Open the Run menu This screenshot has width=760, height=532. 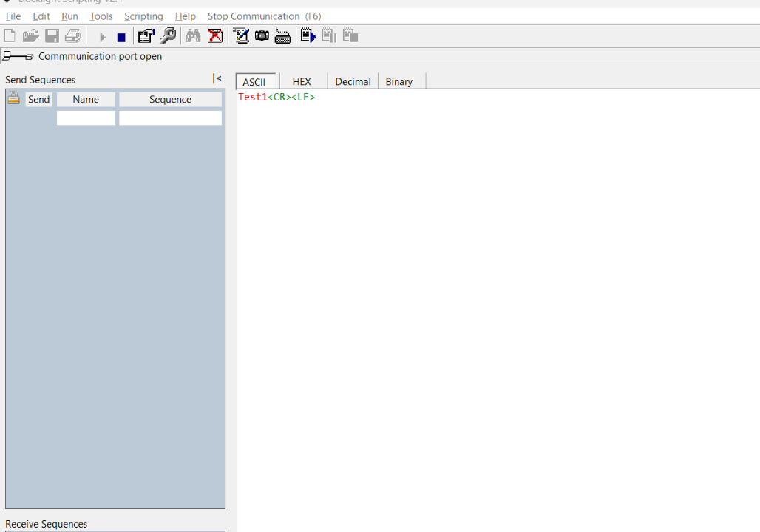(x=69, y=16)
